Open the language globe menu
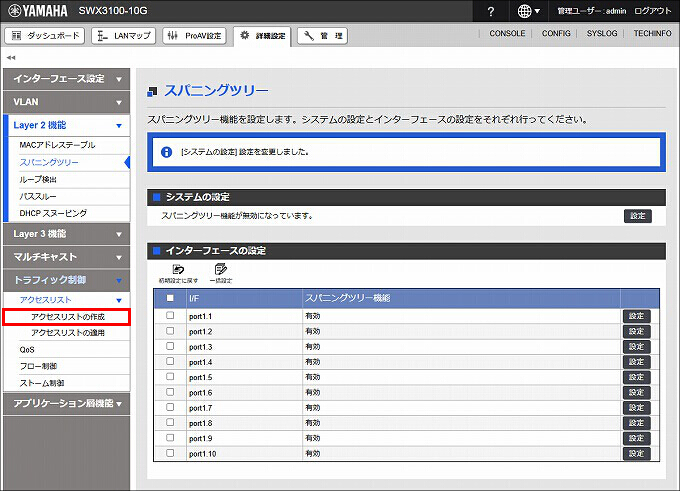 pyautogui.click(x=529, y=11)
